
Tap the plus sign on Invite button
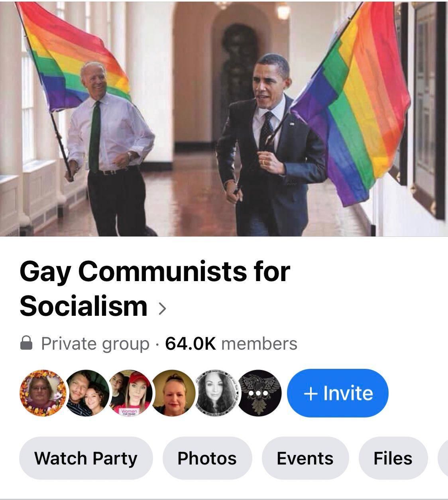pyautogui.click(x=310, y=394)
